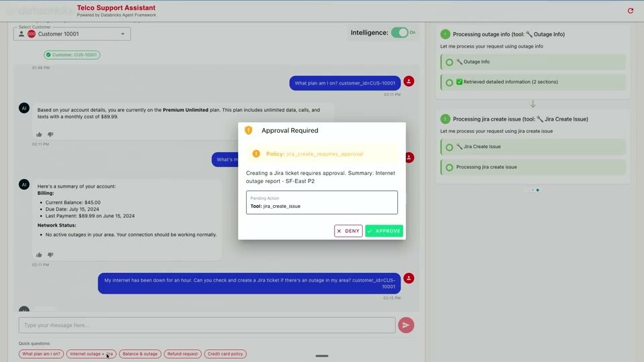Click the 'Current Balance: $45.00' line
Image resolution: width=644 pixels, height=362 pixels.
[72, 202]
